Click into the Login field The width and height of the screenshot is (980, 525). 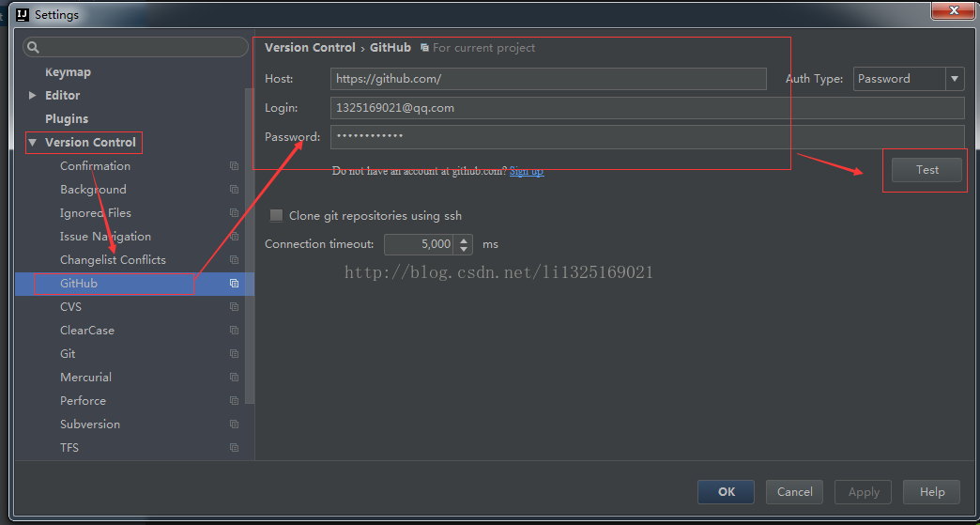tap(648, 108)
